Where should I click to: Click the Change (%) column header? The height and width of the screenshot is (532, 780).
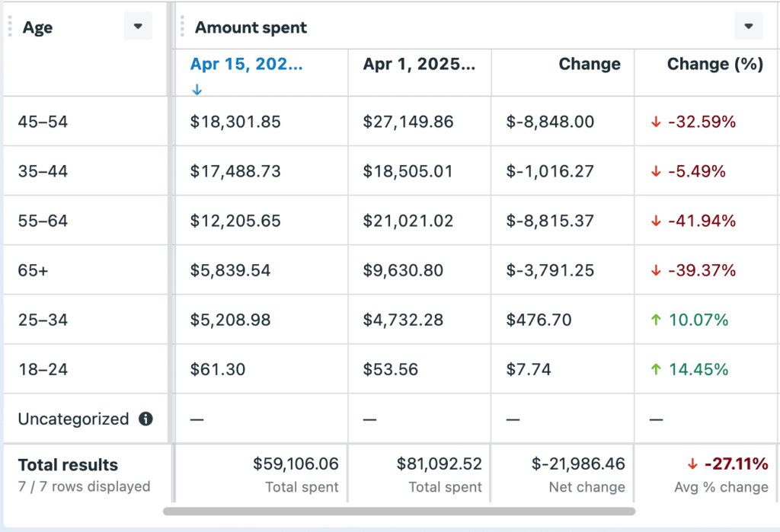(x=714, y=64)
